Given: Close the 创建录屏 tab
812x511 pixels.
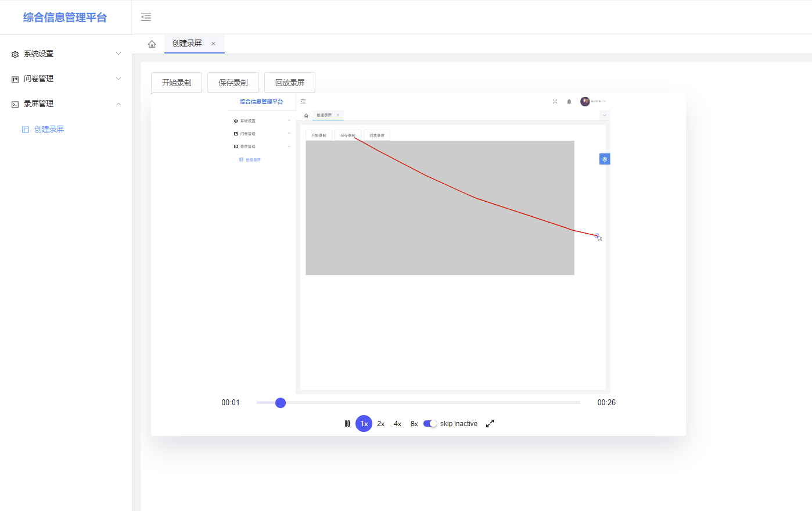Looking at the screenshot, I should click(x=213, y=44).
